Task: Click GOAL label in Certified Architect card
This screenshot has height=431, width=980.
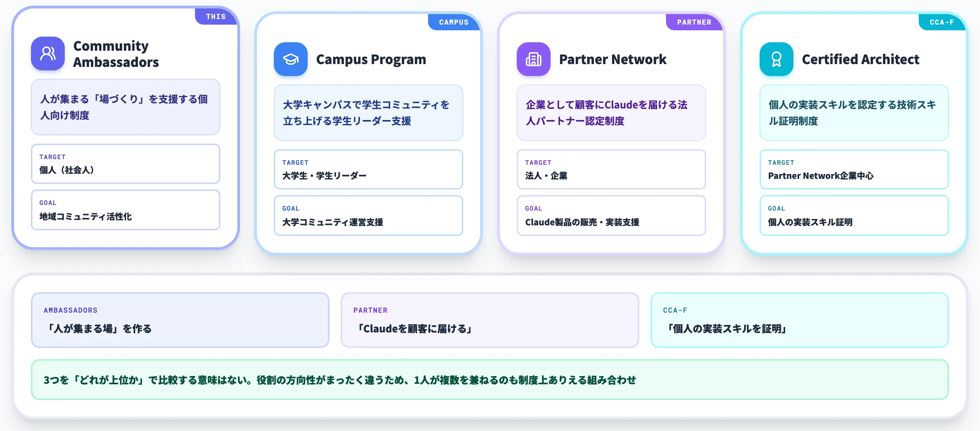Action: [776, 208]
